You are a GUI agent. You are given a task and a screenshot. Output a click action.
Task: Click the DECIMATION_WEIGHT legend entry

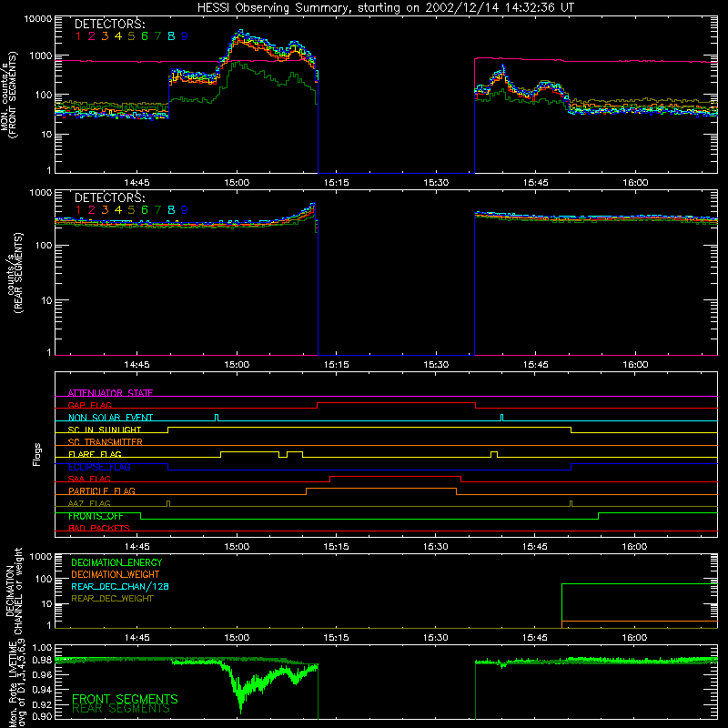[116, 574]
